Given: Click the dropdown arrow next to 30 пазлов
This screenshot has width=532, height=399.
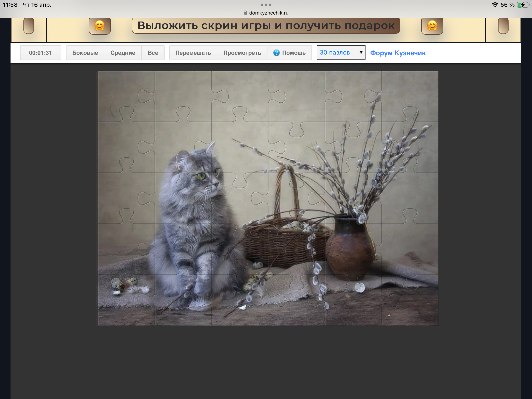Looking at the screenshot, I should click(361, 52).
